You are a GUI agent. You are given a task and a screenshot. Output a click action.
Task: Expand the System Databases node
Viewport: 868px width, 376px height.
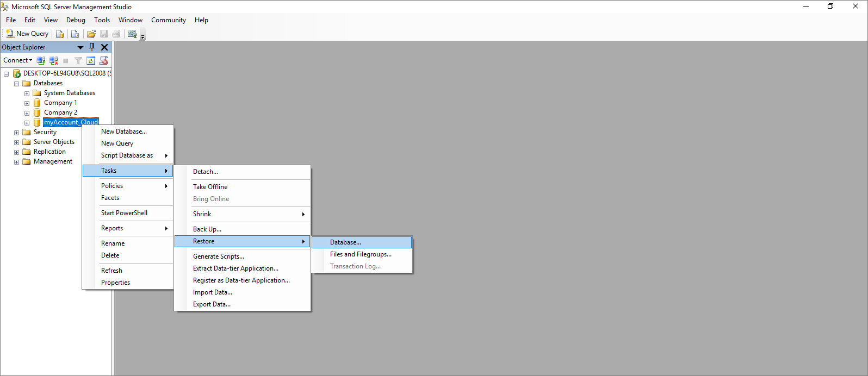pos(27,93)
